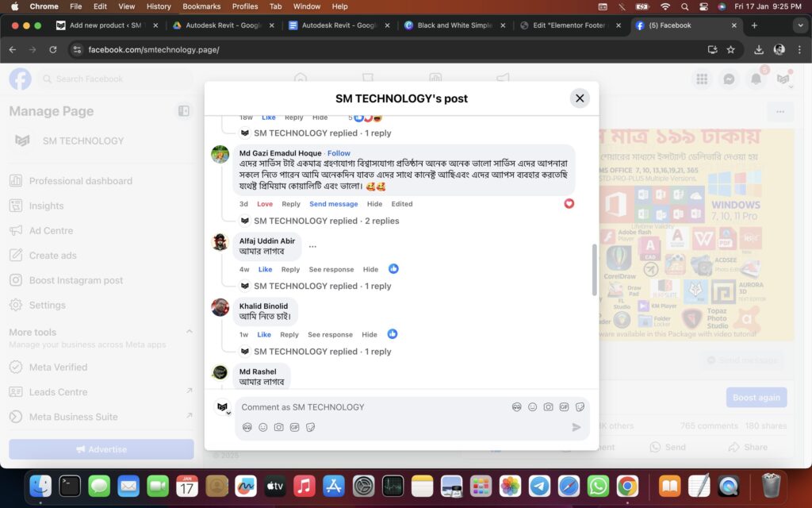Click the 'Comment as SM TECHNOLOGY' input field

[373, 407]
